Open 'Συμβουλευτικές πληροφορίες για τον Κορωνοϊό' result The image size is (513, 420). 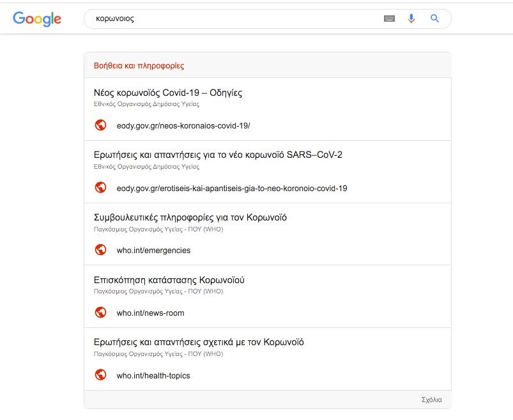(x=190, y=217)
